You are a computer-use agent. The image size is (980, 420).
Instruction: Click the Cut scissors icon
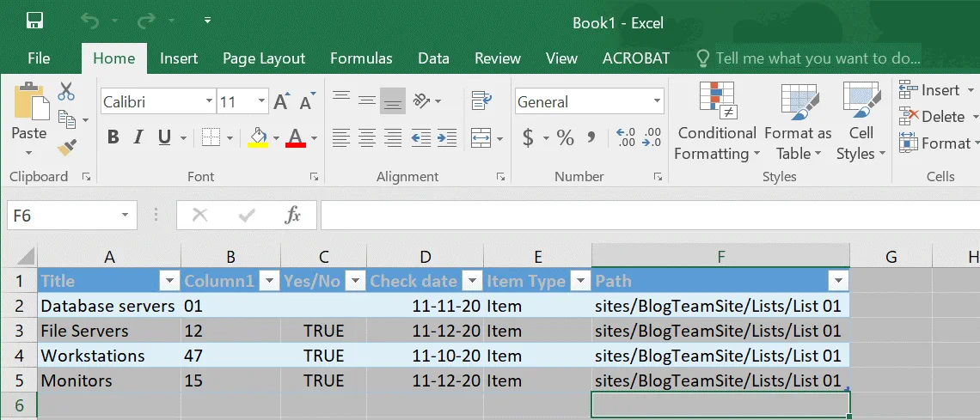66,91
